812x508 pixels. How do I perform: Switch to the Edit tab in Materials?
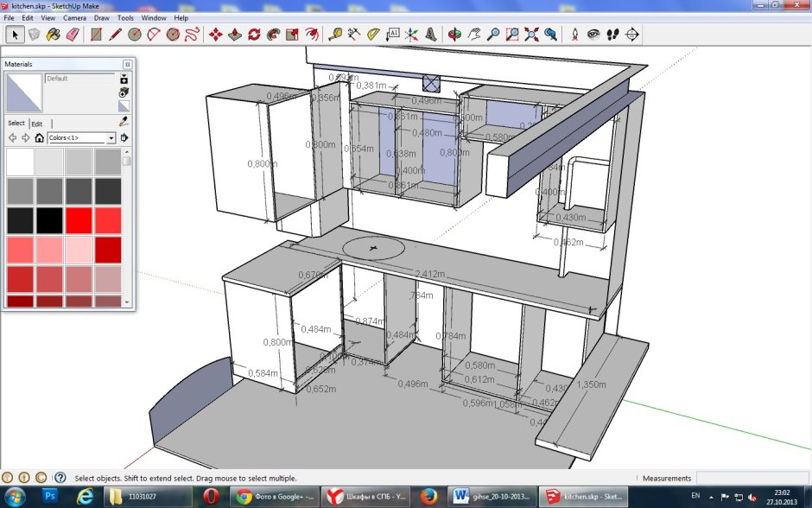[x=36, y=124]
